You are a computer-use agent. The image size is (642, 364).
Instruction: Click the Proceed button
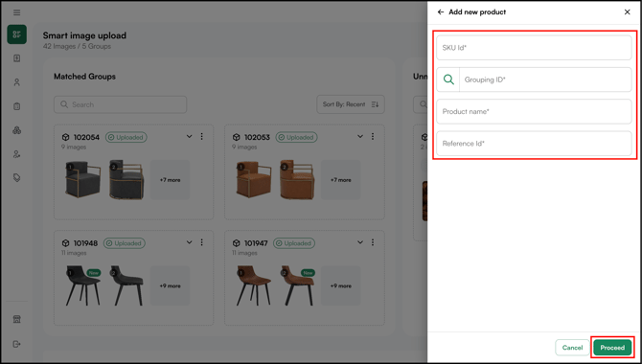[x=612, y=348]
